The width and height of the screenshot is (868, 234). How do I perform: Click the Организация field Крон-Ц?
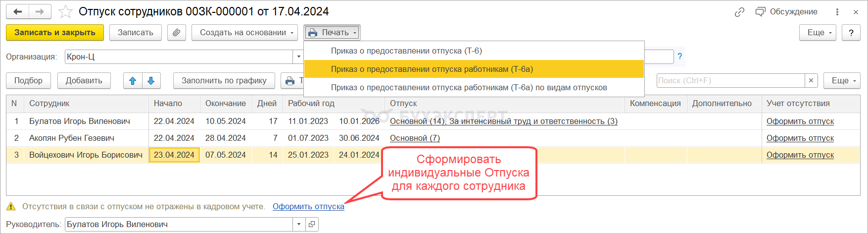(x=179, y=57)
